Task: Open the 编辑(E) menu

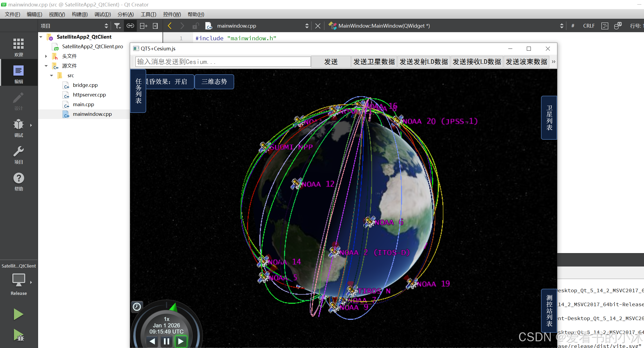Action: [x=35, y=14]
